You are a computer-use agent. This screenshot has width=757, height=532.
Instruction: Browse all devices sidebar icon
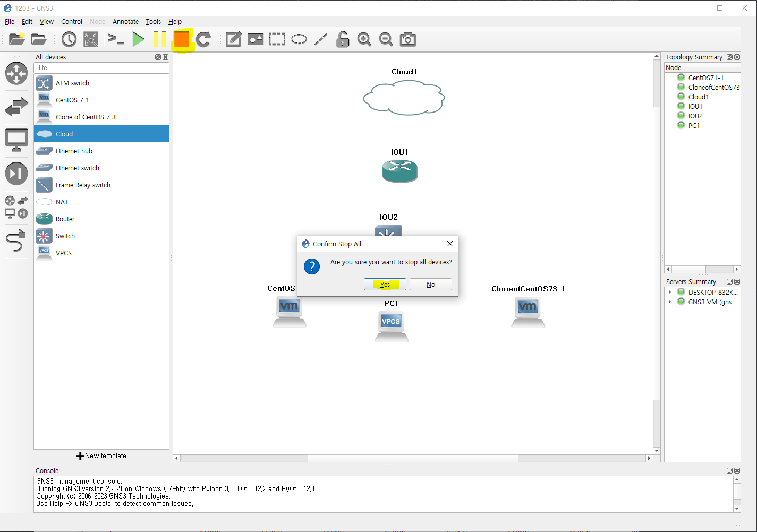click(16, 207)
